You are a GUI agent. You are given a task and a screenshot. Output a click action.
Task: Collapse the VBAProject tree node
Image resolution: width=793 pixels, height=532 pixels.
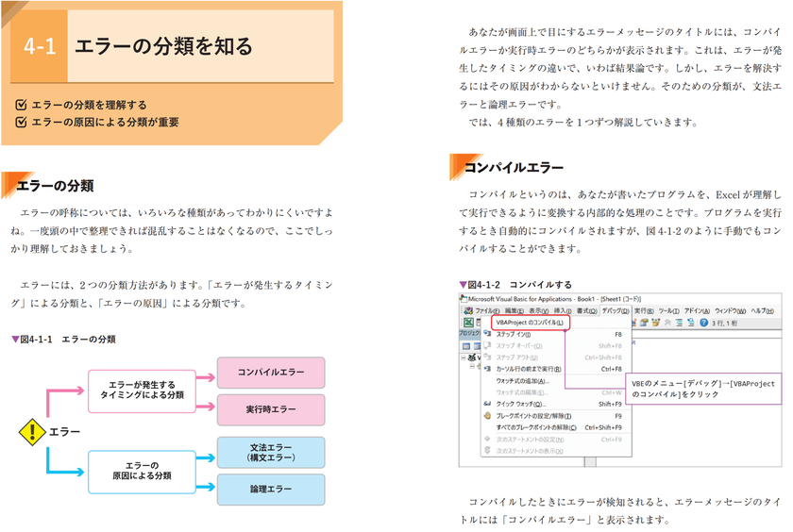pyautogui.click(x=464, y=357)
